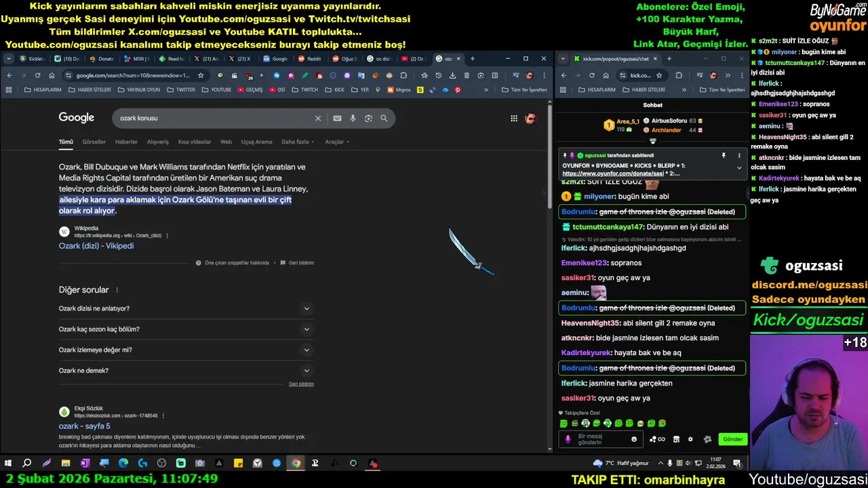868x488 pixels.
Task: Select the 'Alışveriş' search tab
Action: coord(158,142)
